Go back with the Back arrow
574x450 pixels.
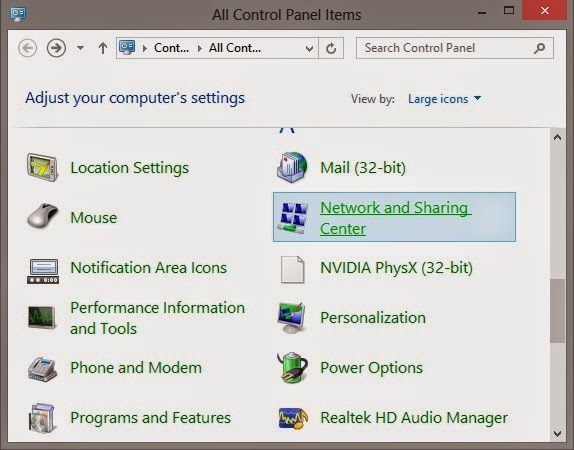(x=27, y=48)
